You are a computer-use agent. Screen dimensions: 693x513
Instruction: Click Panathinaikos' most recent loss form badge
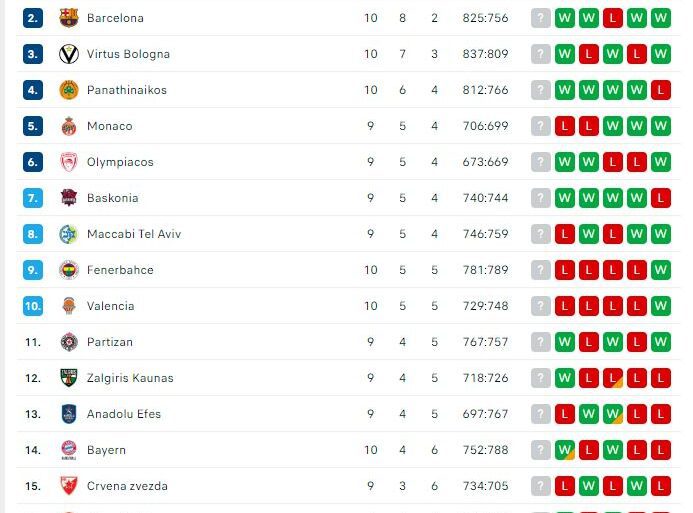pyautogui.click(x=660, y=90)
